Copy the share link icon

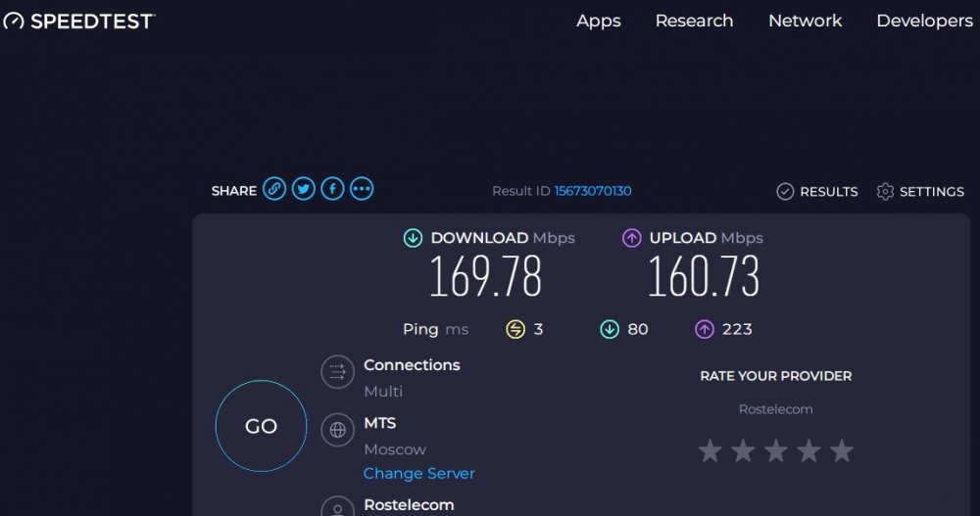pos(274,190)
